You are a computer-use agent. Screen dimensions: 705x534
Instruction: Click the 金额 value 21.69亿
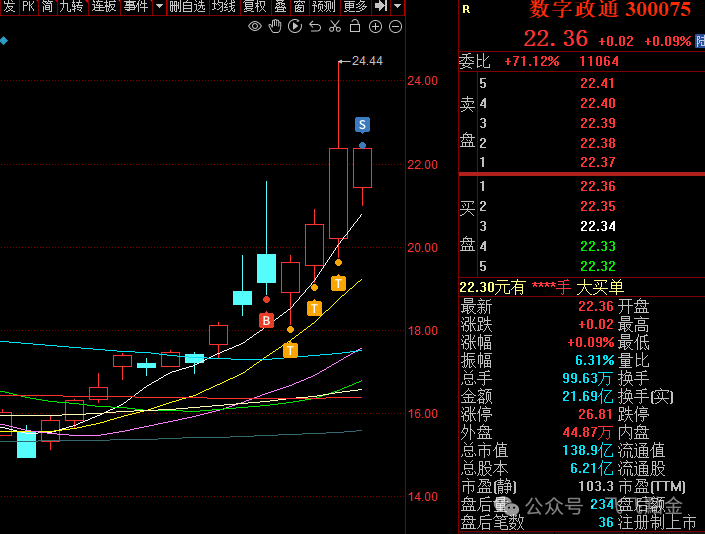click(x=587, y=396)
